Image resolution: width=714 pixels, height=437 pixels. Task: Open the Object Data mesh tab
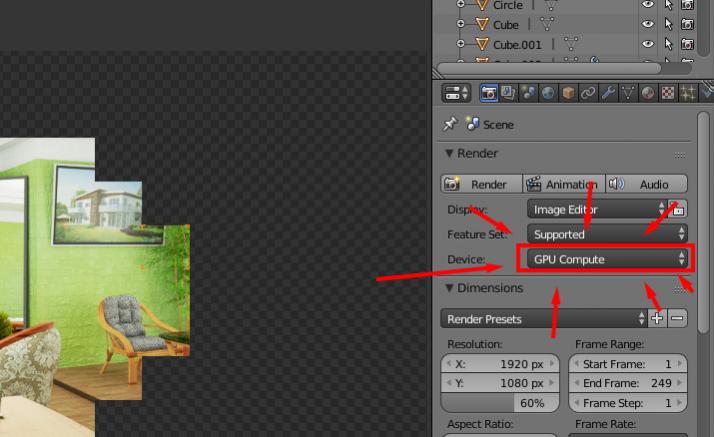click(628, 93)
